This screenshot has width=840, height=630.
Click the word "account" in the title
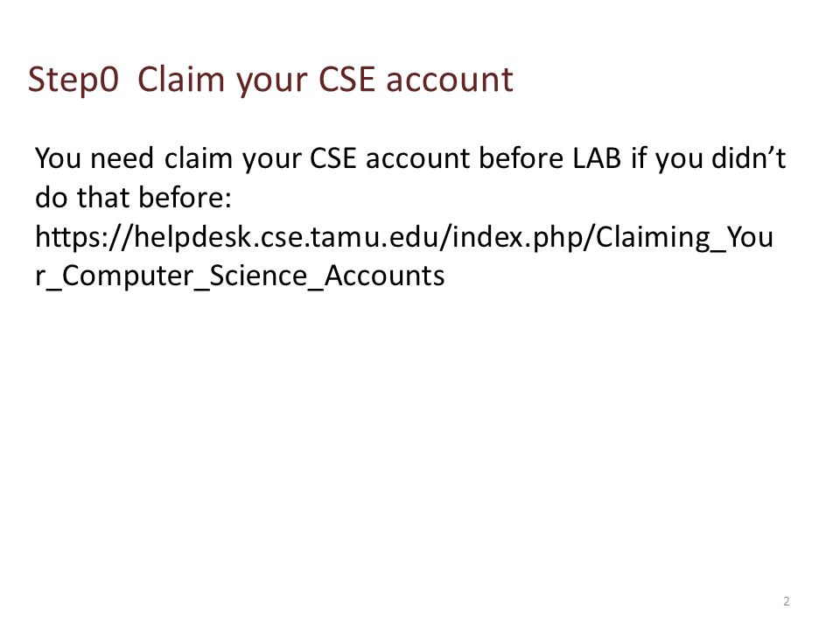[x=450, y=80]
